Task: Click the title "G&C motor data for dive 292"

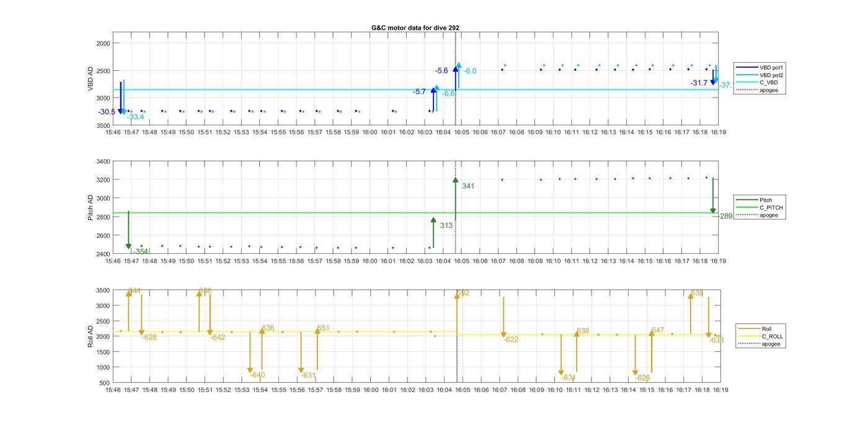Action: pos(415,28)
